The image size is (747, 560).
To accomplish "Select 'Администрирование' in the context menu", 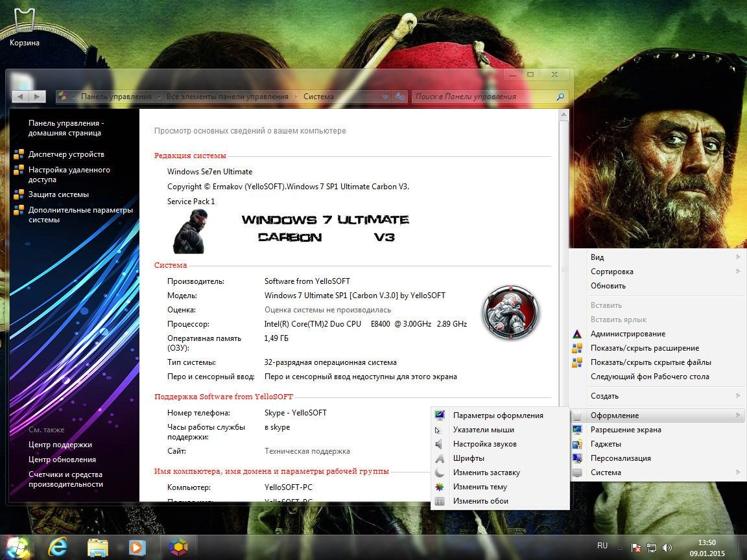I will (x=658, y=334).
